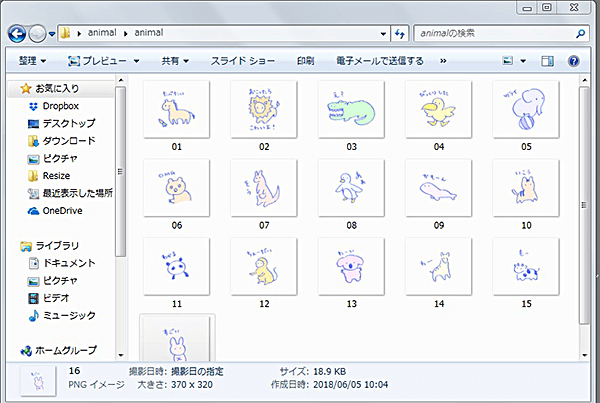Choose 電子メールで送信する
Screen dimensions: 600x403
pyautogui.click(x=380, y=61)
